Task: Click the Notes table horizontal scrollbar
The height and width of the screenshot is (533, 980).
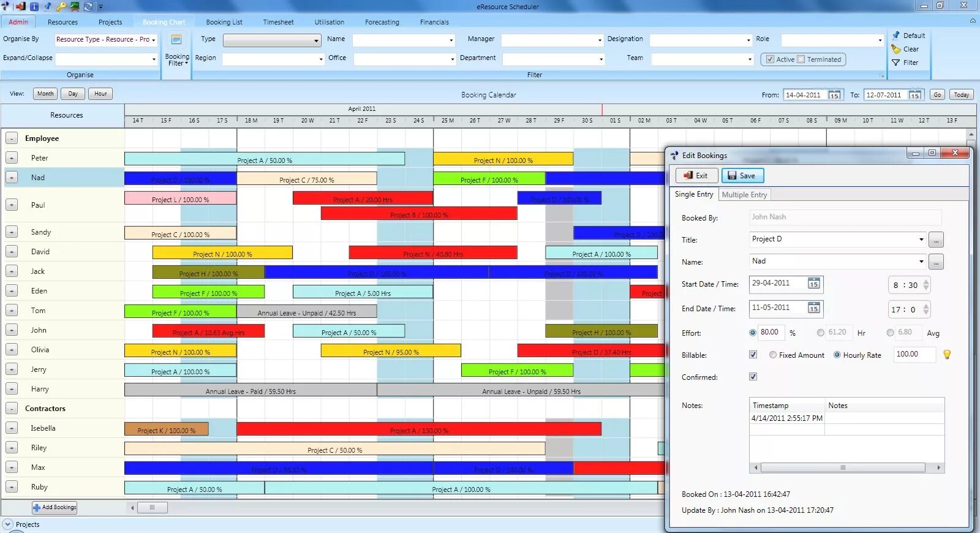Action: [x=843, y=467]
